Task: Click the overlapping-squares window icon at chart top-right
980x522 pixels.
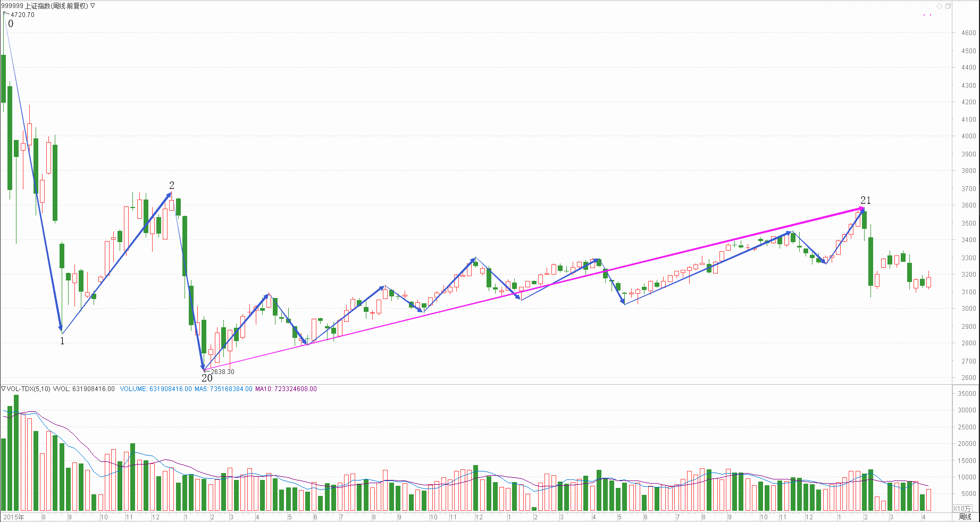Action: point(948,6)
